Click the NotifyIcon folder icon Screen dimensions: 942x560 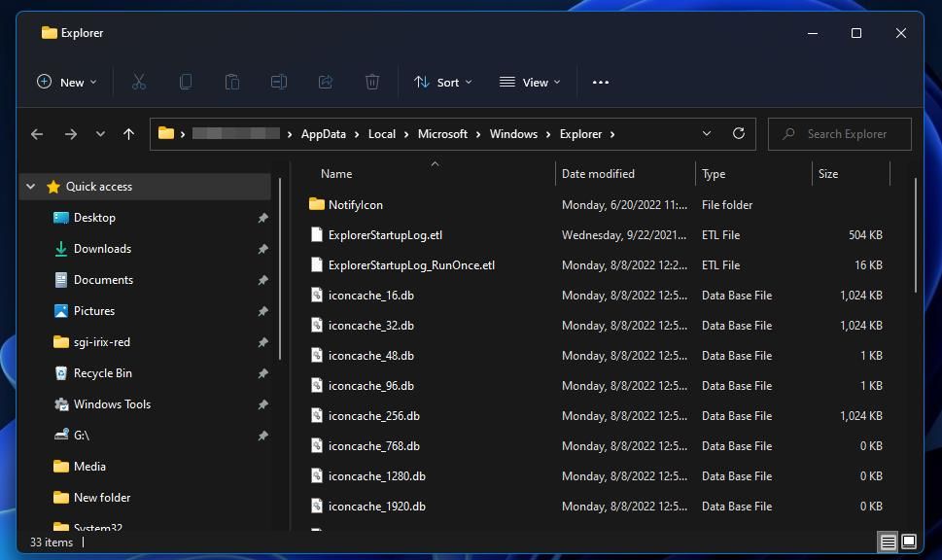point(317,204)
